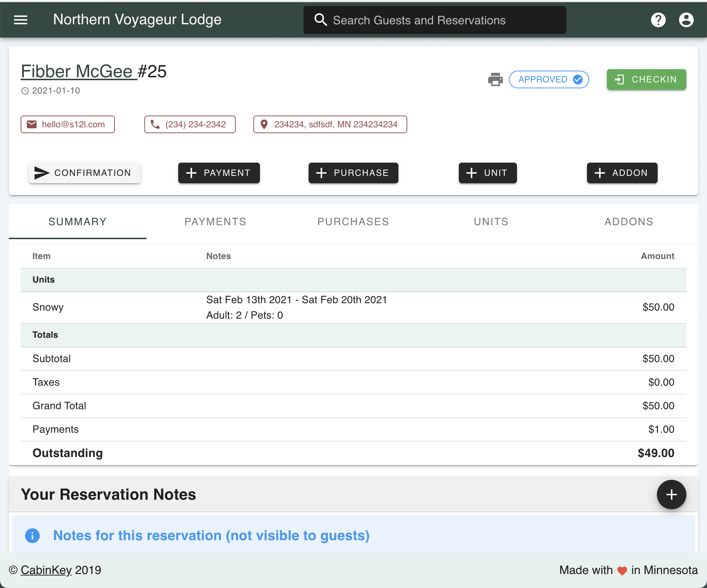707x588 pixels.
Task: Click the location pin on address chip
Action: coord(264,124)
